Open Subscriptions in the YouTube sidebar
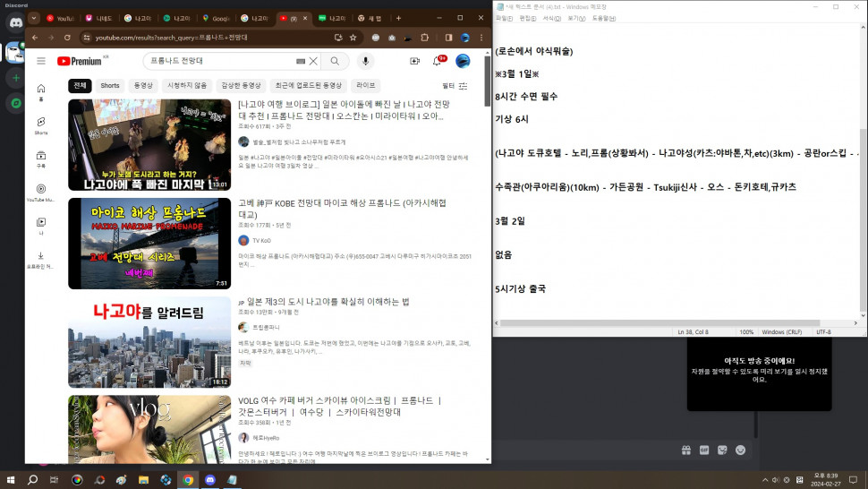This screenshot has width=868, height=489. 41,159
